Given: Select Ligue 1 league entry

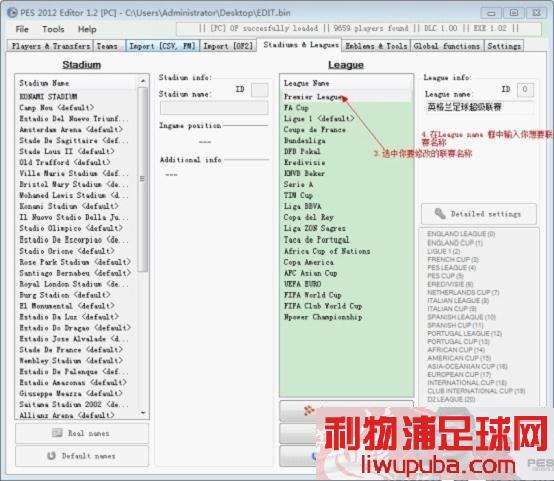Looking at the screenshot, I should 346,118.
